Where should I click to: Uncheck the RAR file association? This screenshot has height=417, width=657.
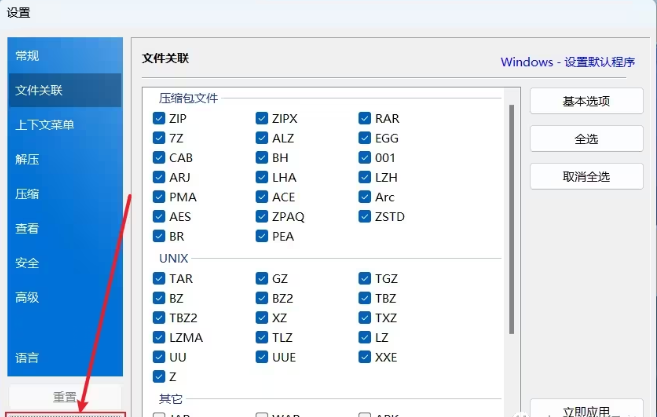(x=365, y=118)
